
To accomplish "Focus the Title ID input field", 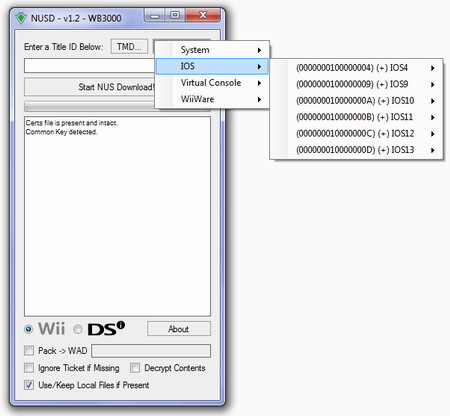I will 89,66.
